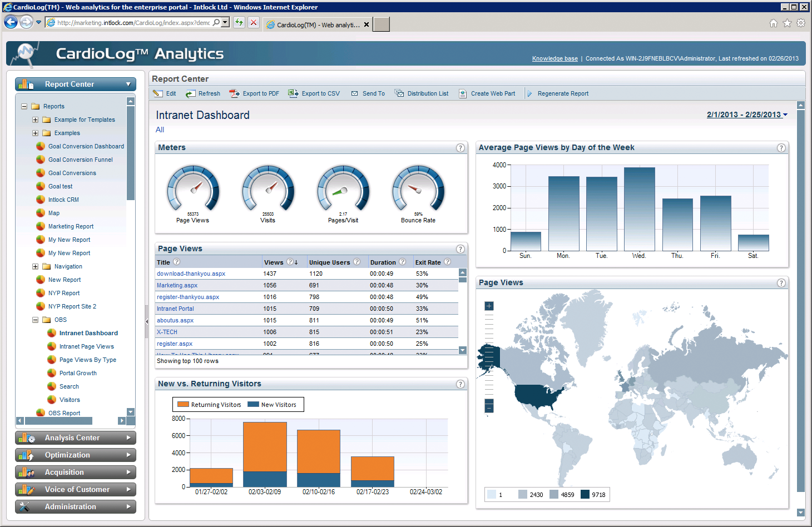Click the Edit pencil icon
Image resolution: width=812 pixels, height=527 pixels.
coord(159,93)
